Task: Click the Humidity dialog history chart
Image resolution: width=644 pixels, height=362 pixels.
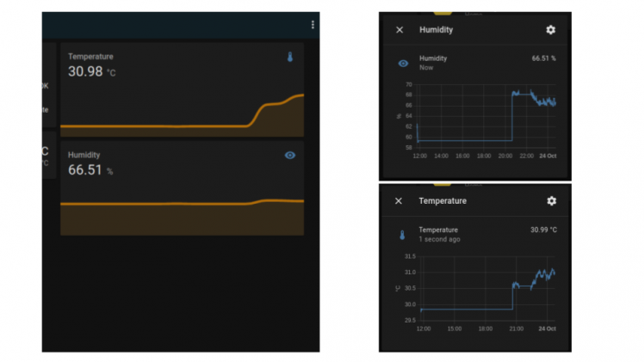Action: tap(476, 120)
